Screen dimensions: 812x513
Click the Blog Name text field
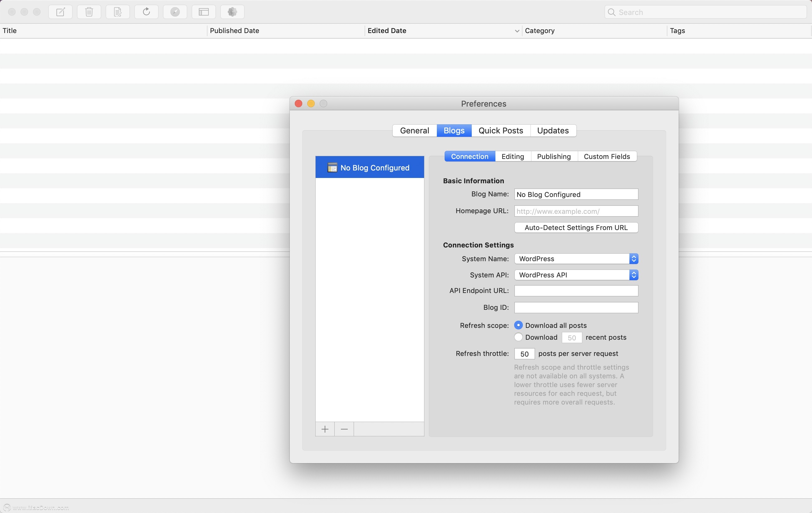(x=576, y=194)
